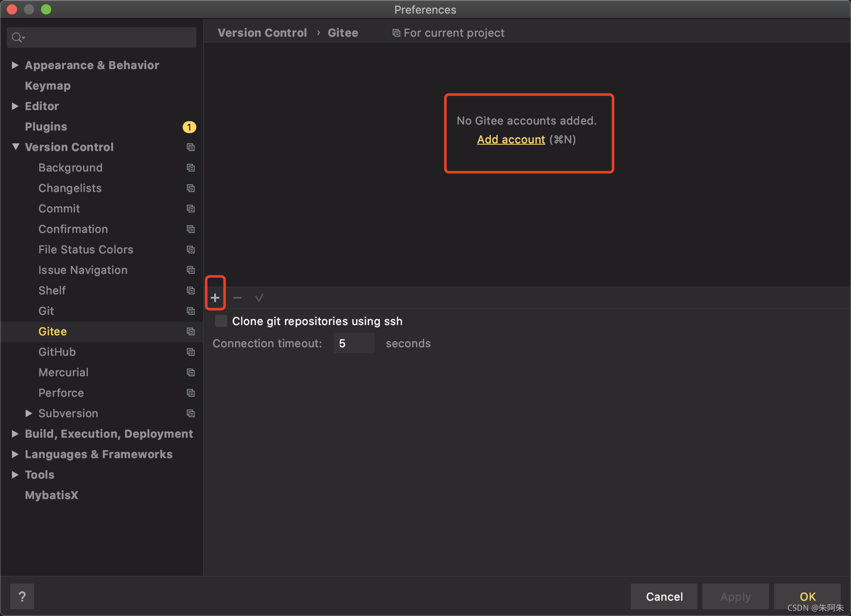Click the OK button
The image size is (851, 616).
tap(807, 596)
